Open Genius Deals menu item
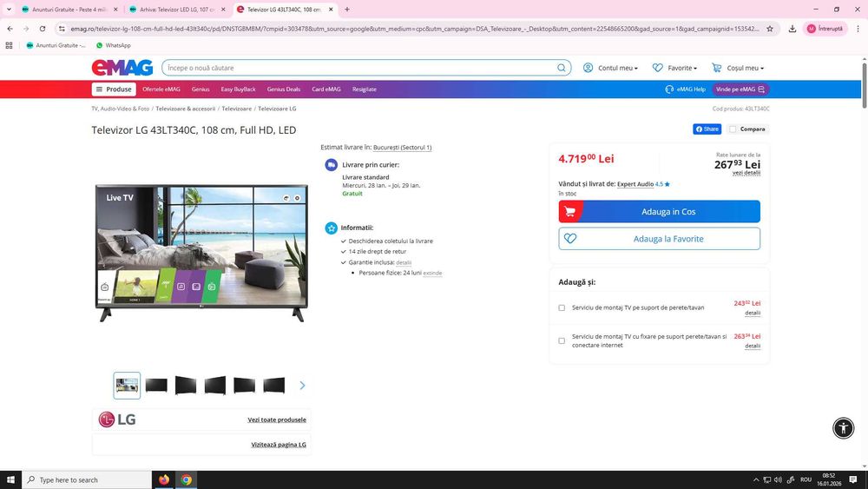This screenshot has height=489, width=868. click(x=284, y=89)
